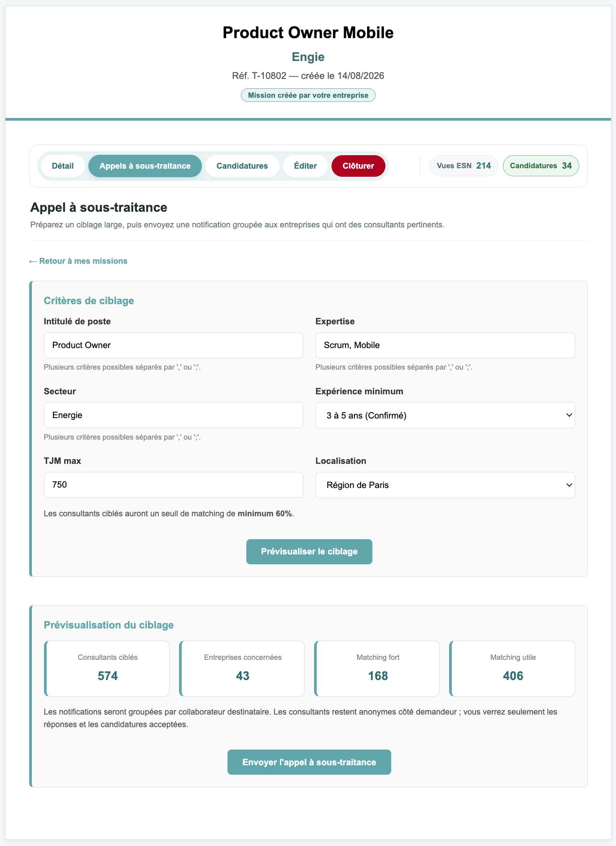
Task: Click the minimum 60% matching threshold text
Action: pyautogui.click(x=265, y=514)
